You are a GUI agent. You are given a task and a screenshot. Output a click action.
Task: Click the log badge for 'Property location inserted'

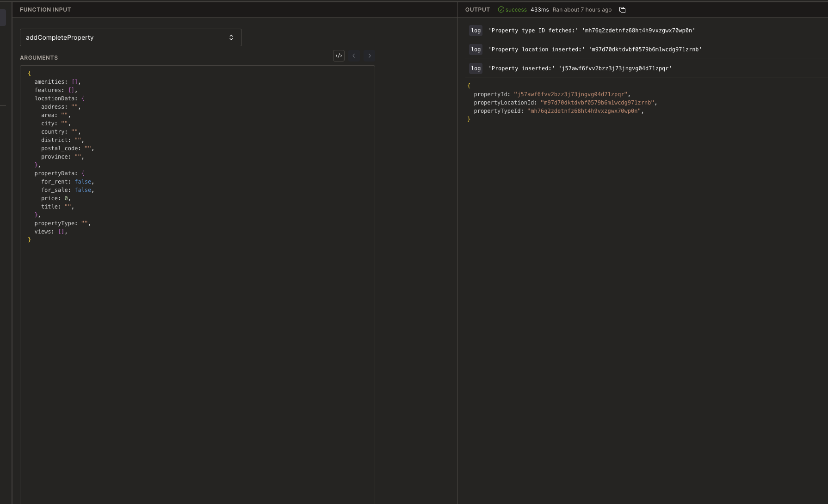476,49
